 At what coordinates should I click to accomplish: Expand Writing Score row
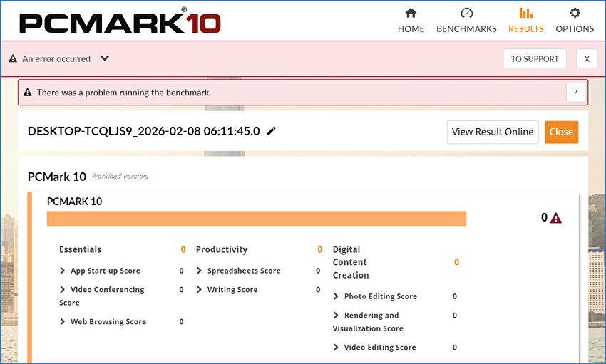(x=200, y=290)
